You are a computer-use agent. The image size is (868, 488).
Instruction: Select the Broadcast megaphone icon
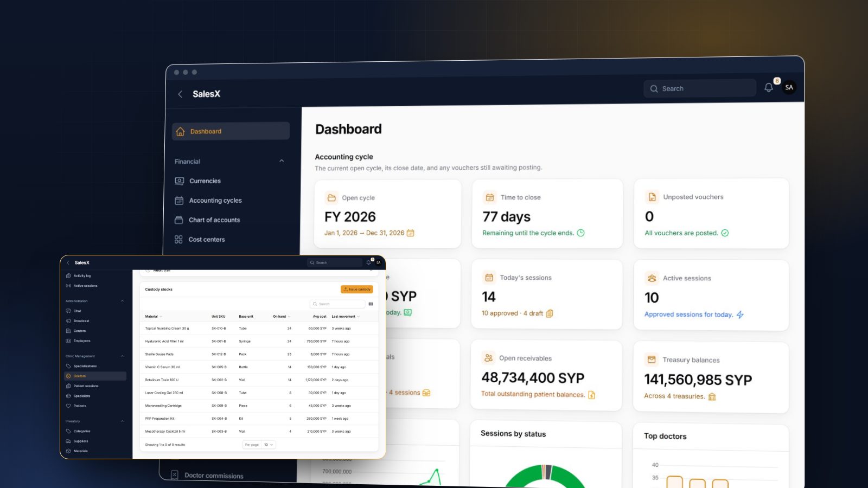pyautogui.click(x=68, y=321)
